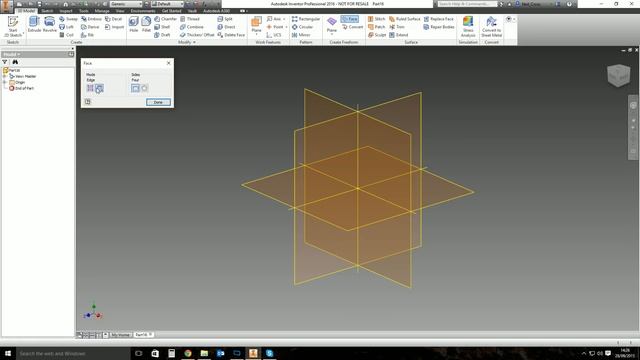Select the Fillet tool

(146, 24)
